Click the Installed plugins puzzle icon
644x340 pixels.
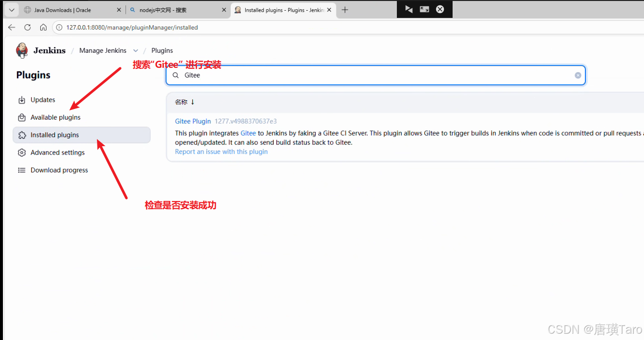pyautogui.click(x=22, y=135)
